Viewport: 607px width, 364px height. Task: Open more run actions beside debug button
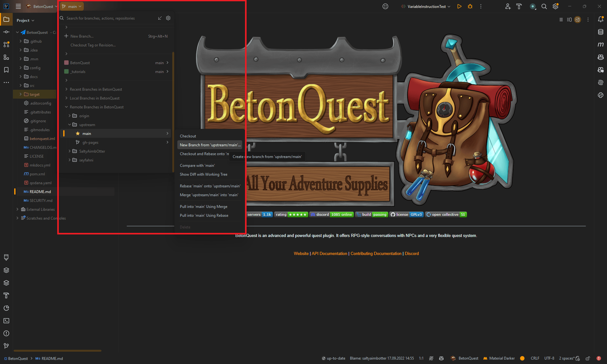pyautogui.click(x=481, y=6)
